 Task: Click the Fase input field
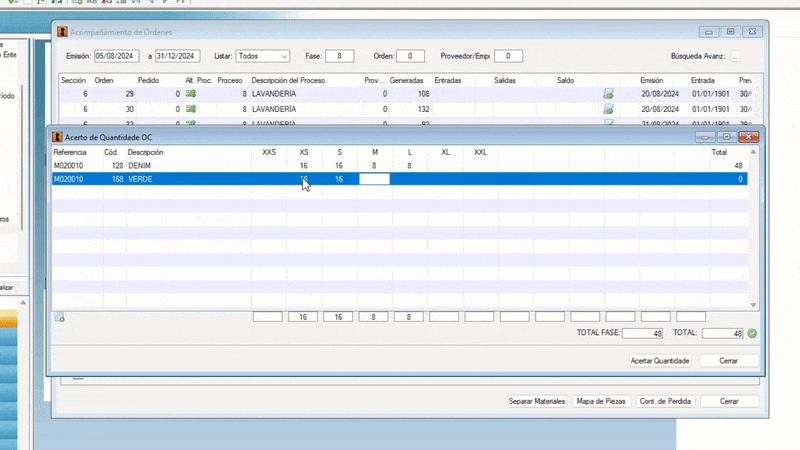(339, 56)
